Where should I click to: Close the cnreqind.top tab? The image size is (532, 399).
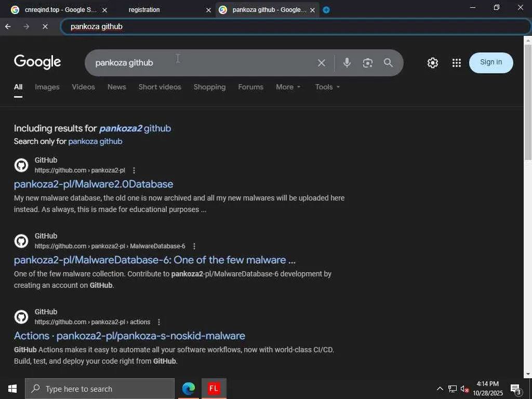point(105,10)
